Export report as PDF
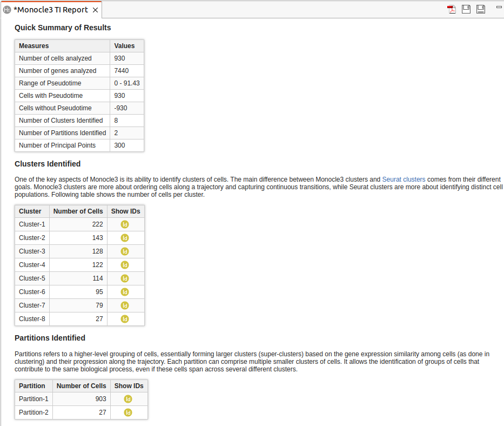 point(451,9)
